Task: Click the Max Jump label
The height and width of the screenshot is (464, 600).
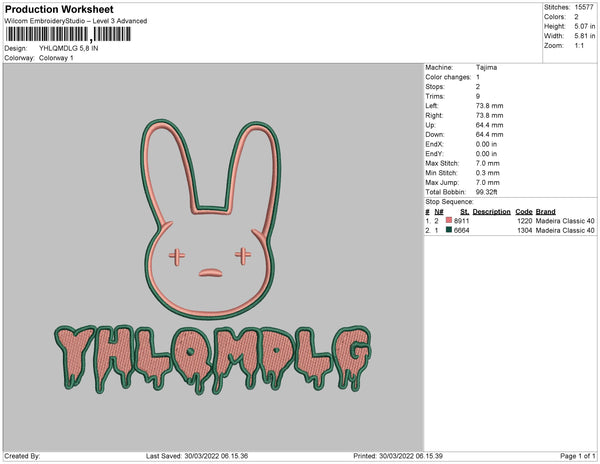Action: pos(442,182)
